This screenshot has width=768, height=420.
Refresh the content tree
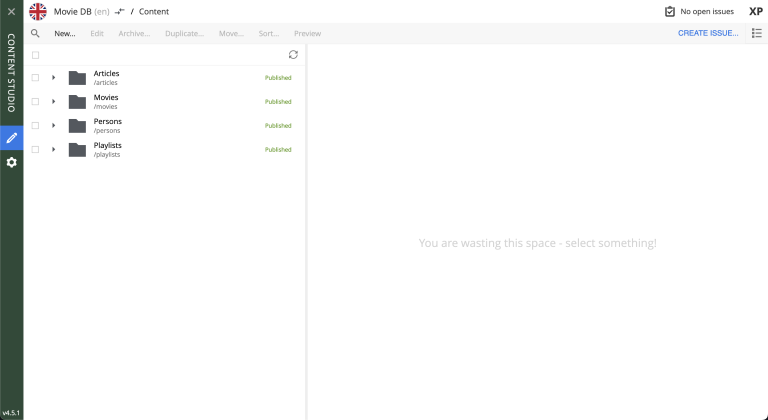click(293, 55)
